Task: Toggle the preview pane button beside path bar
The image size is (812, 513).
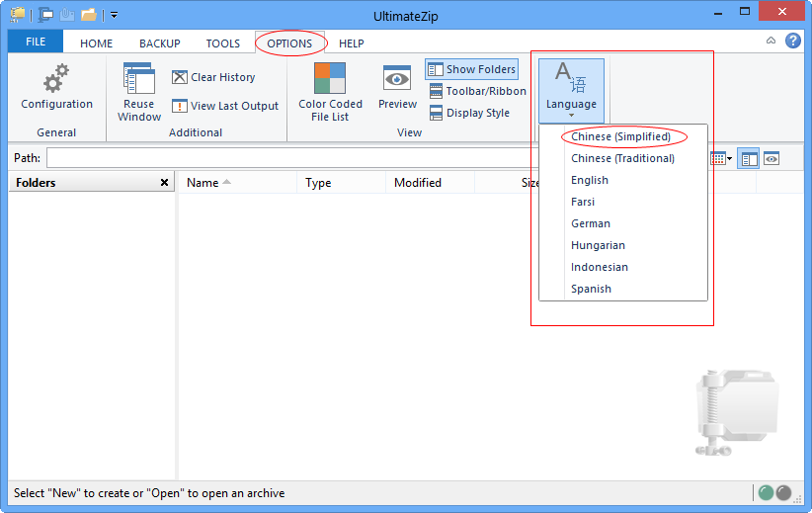Action: click(771, 158)
